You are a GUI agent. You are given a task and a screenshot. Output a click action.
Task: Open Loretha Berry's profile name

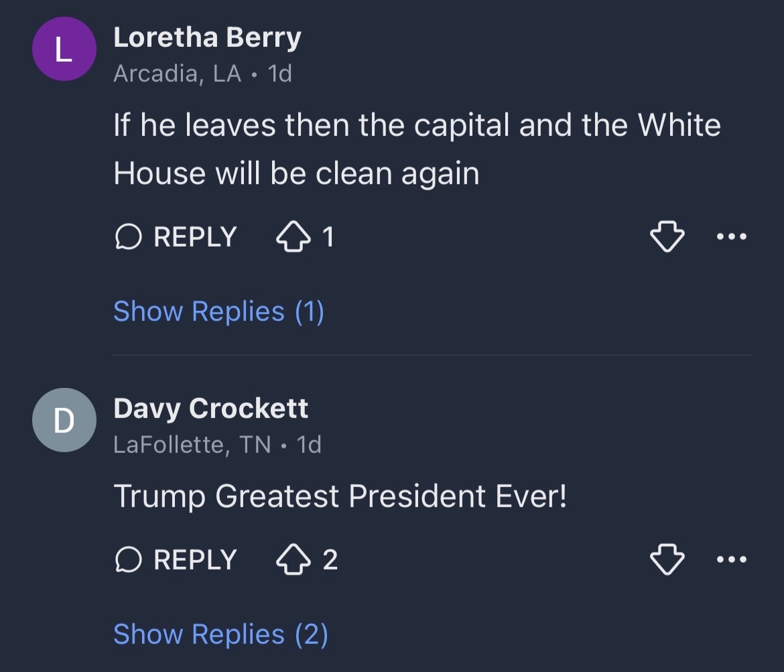pos(207,38)
